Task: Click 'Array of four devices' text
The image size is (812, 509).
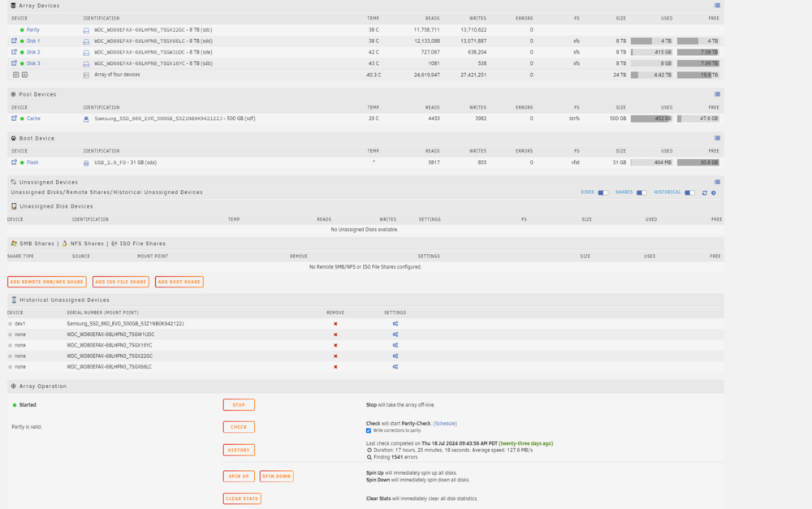Action: pos(117,75)
